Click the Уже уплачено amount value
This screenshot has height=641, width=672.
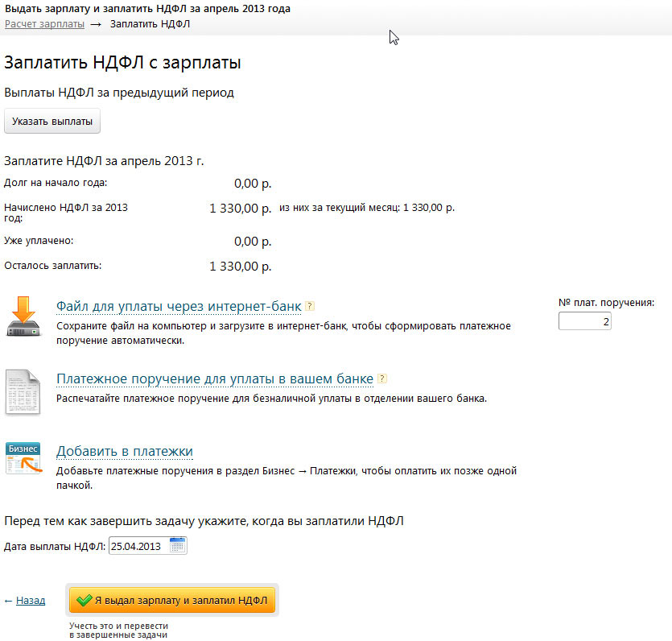coord(253,241)
